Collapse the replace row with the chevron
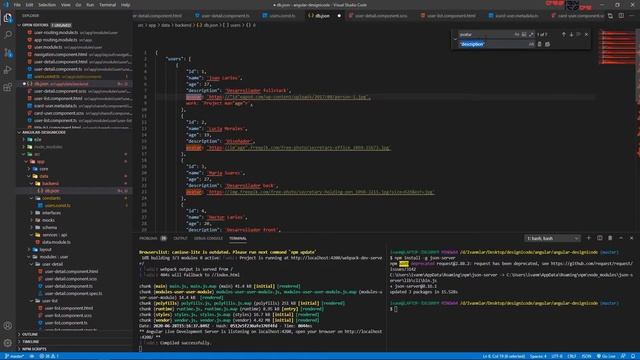 455,39
